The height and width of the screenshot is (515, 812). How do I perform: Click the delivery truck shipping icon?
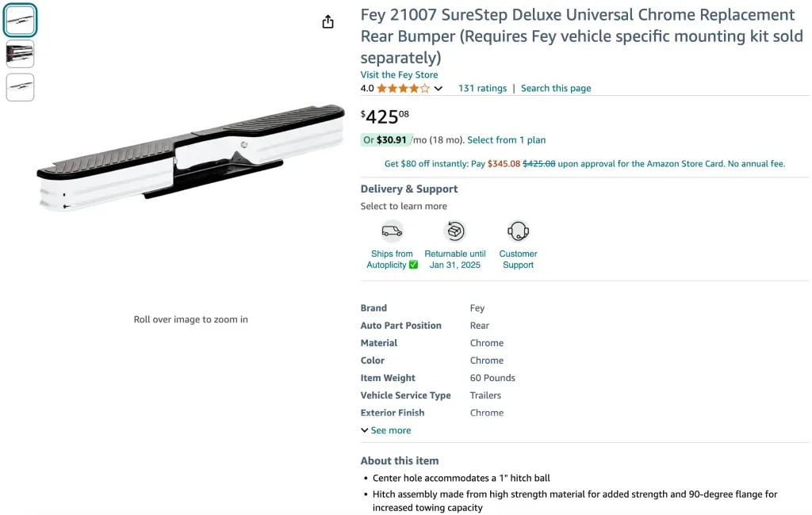click(392, 231)
